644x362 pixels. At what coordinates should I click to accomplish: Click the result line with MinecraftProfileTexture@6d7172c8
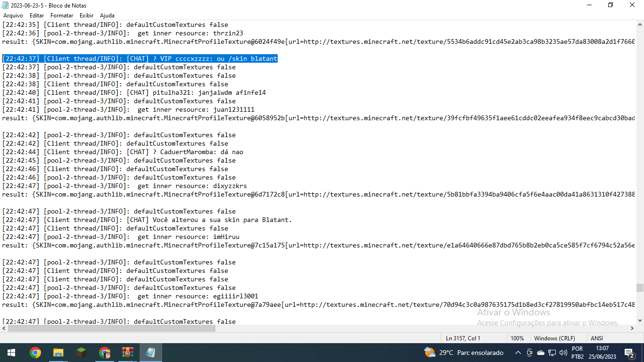319,194
